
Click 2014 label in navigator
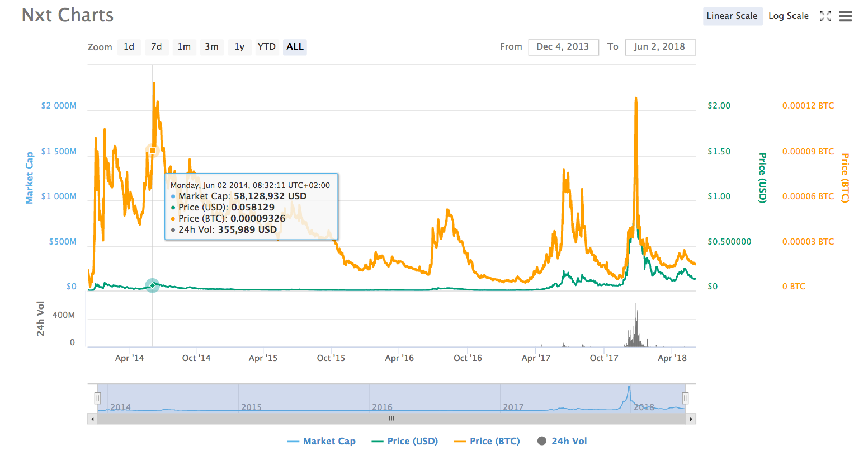(x=120, y=407)
